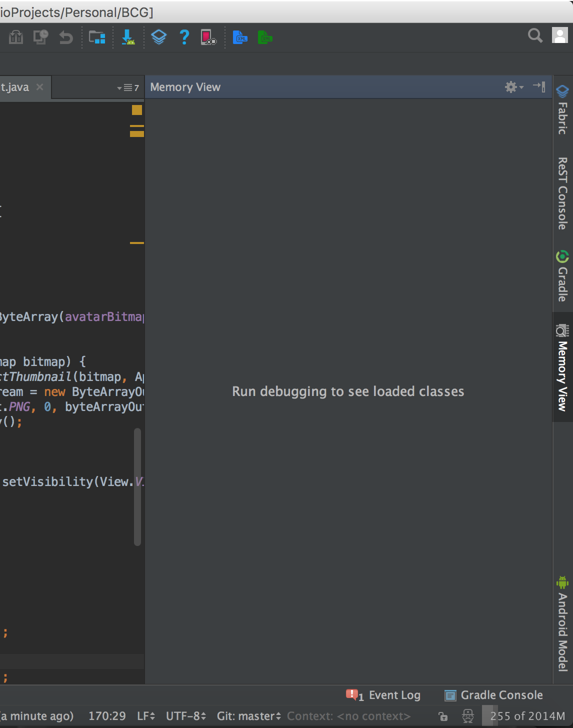Open SDK Manager with Android download icon
The height and width of the screenshot is (728, 573).
click(x=128, y=37)
